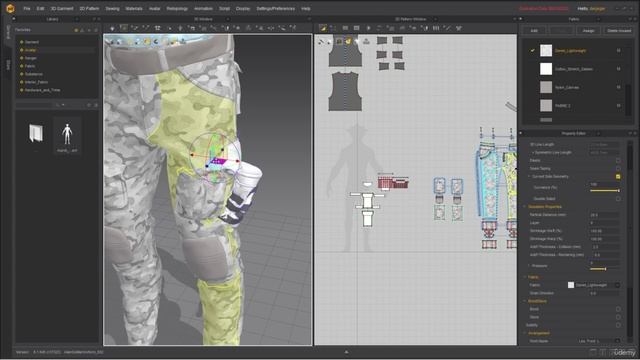Screen dimensions: 640x360
Task: Open the Display menu
Action: pos(243,9)
